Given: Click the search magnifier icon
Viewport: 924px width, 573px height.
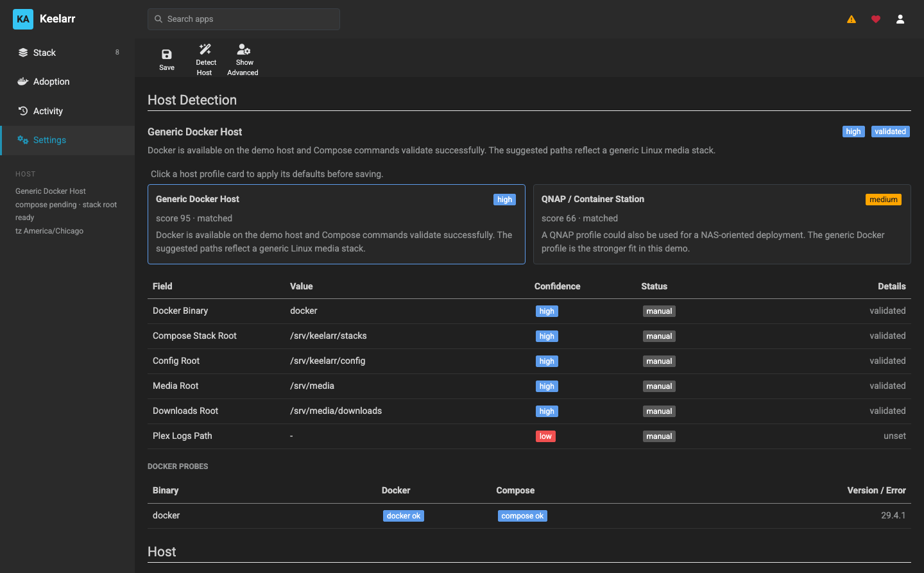Looking at the screenshot, I should click(158, 19).
